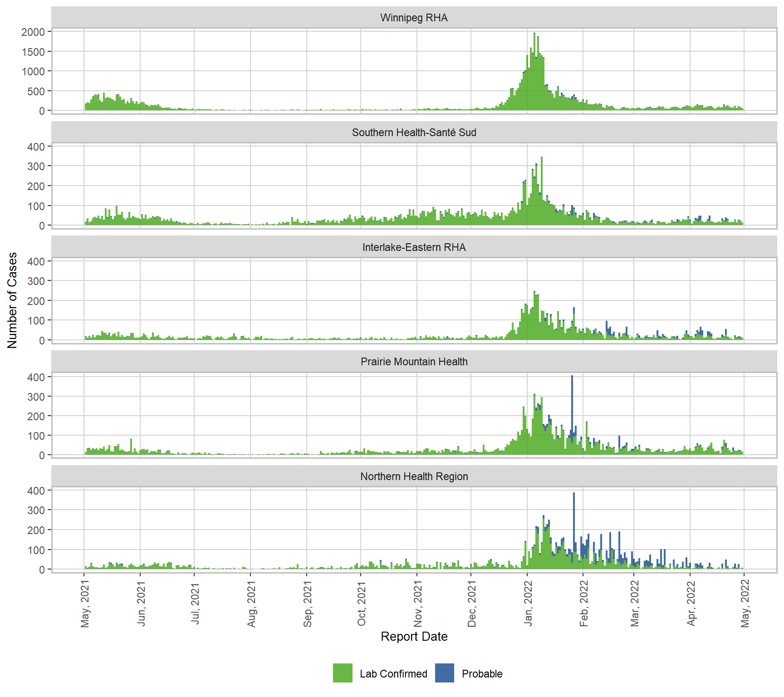784x697 pixels.
Task: Click the Feb, 2022 x-axis date label
Action: pyautogui.click(x=584, y=604)
